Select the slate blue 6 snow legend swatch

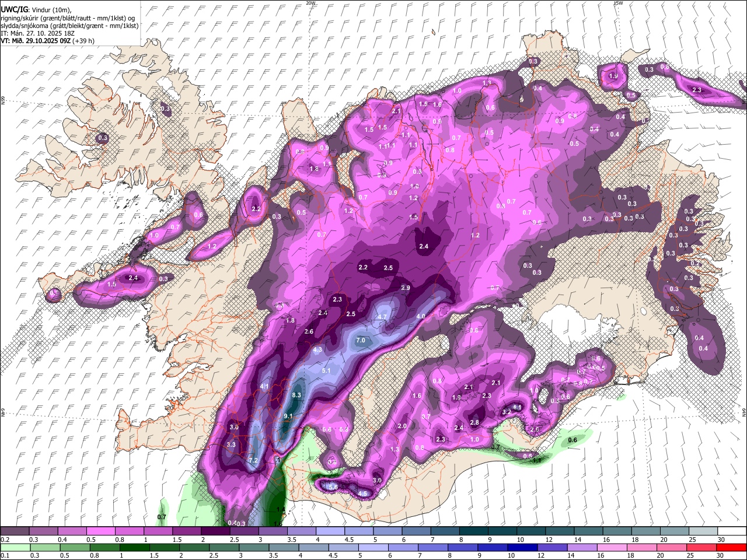[417, 531]
